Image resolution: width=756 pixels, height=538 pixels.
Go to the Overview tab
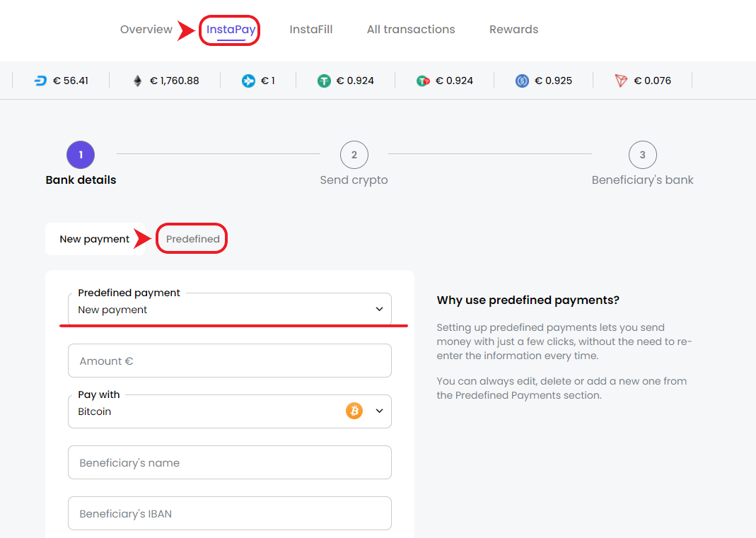(x=146, y=30)
